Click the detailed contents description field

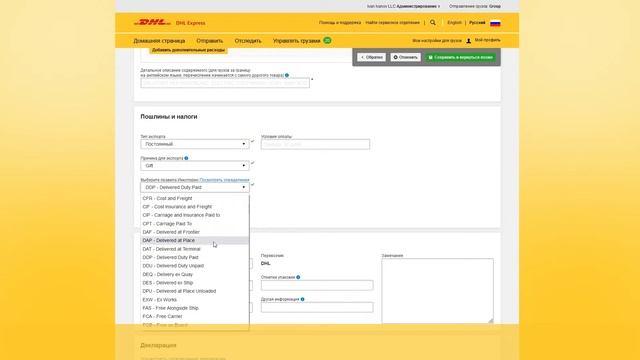[225, 83]
